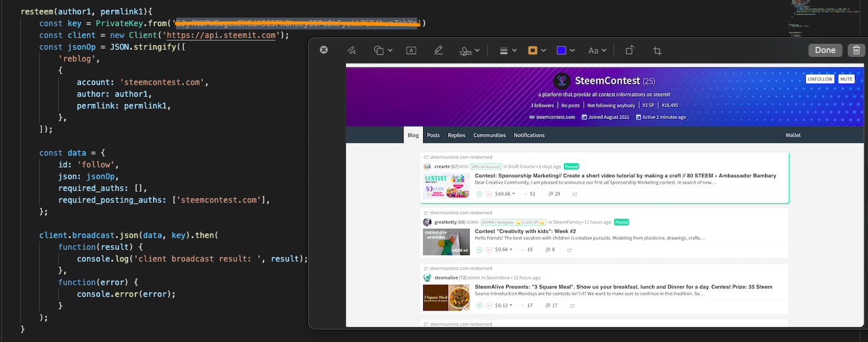Click the steemalive author avatar

(x=427, y=278)
